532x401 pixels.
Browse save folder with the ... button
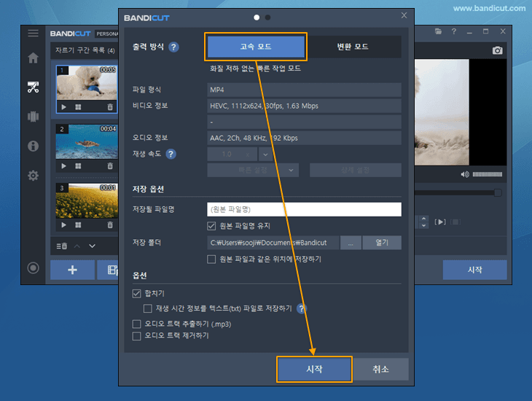coord(351,243)
